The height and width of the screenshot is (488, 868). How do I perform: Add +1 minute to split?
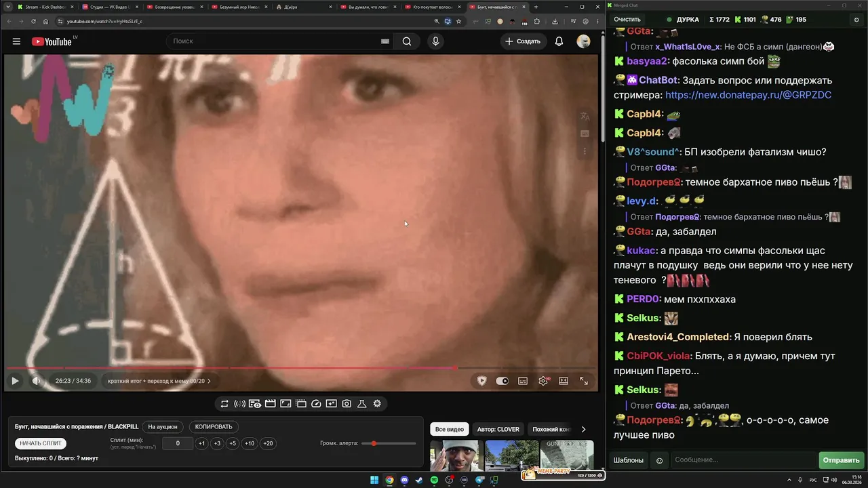pyautogui.click(x=201, y=443)
